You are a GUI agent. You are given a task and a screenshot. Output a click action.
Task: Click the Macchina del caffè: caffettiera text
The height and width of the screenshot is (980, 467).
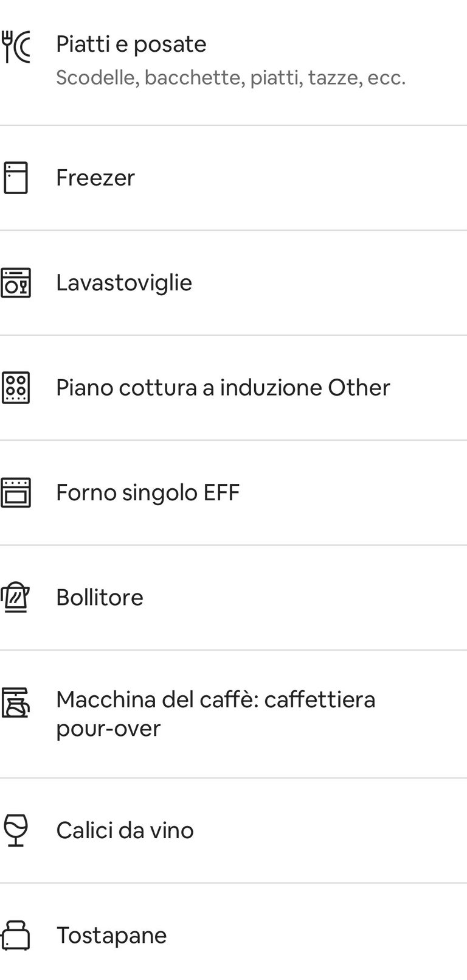216,700
